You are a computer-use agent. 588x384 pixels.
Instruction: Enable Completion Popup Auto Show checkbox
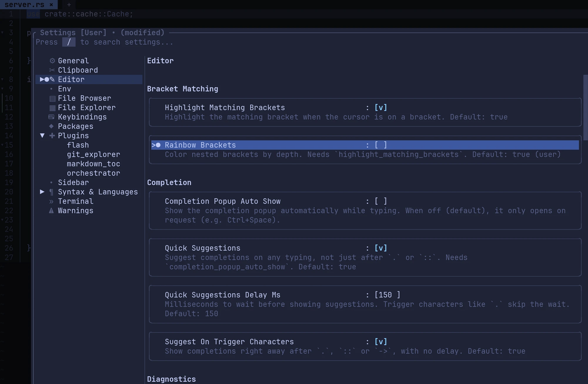(381, 201)
